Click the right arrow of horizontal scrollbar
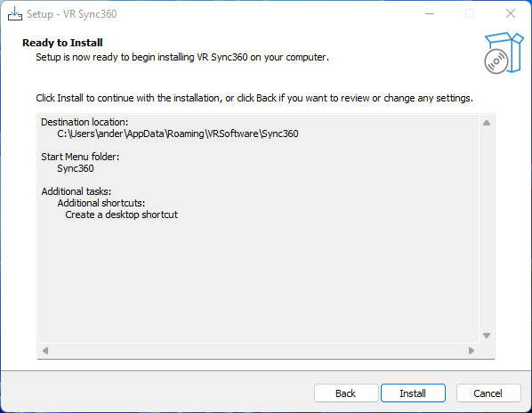 (x=472, y=351)
